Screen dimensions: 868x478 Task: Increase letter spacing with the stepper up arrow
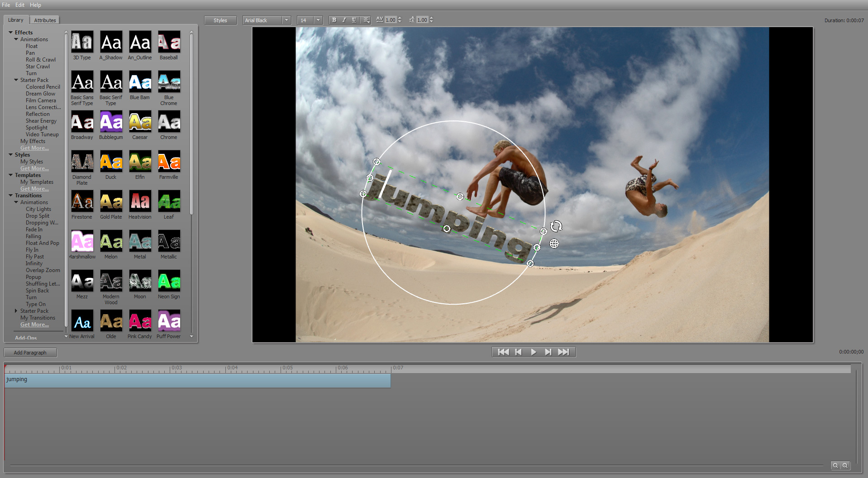point(400,18)
